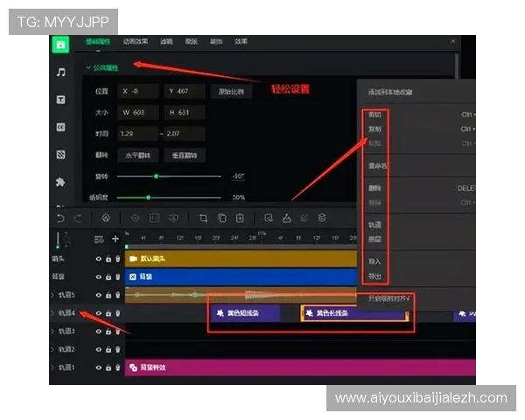Choose 复制 from the context menu
Viewport: 525px width, 420px height.
[375, 129]
